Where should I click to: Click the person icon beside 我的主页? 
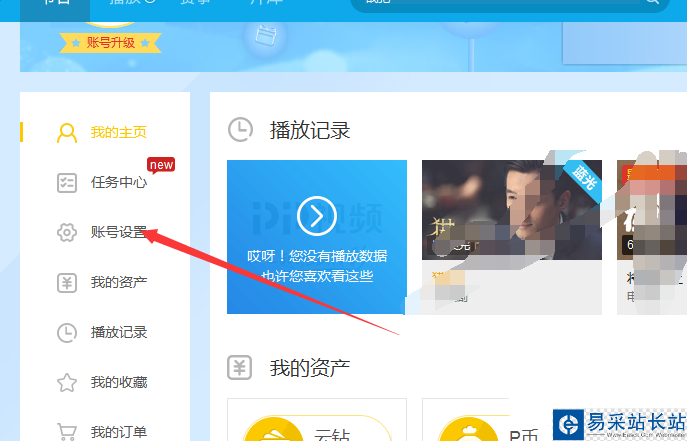pyautogui.click(x=67, y=133)
